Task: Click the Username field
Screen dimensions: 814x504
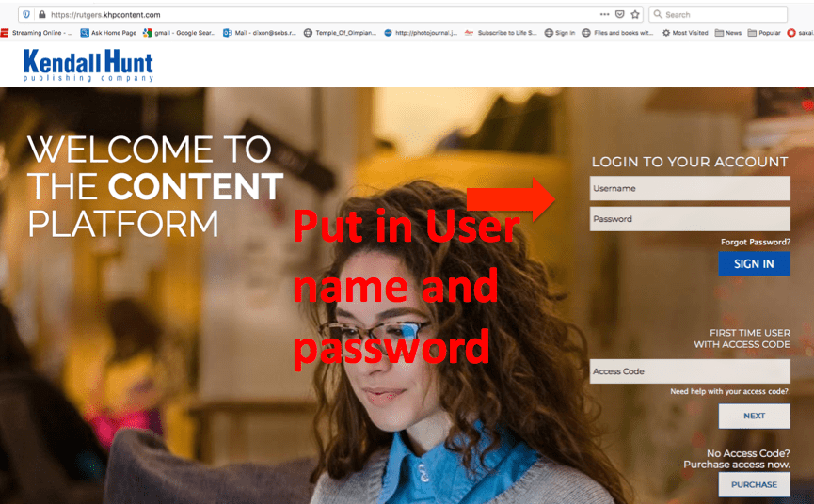Action: pos(690,189)
